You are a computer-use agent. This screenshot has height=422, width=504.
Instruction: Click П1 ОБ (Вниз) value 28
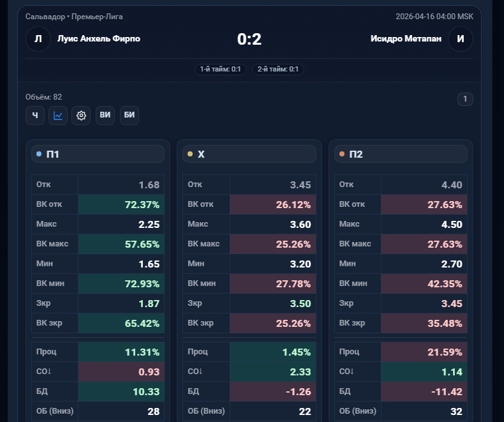pos(153,411)
